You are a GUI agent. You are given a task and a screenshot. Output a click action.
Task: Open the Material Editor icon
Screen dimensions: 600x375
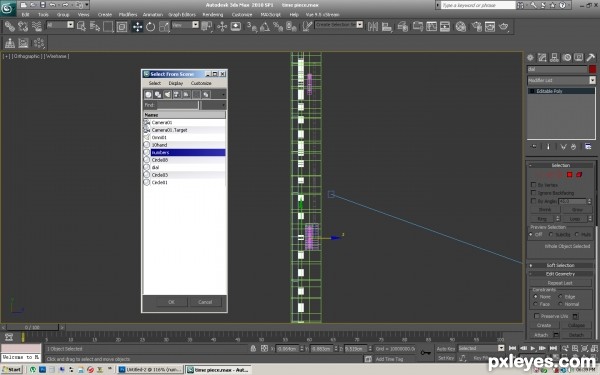pos(461,26)
